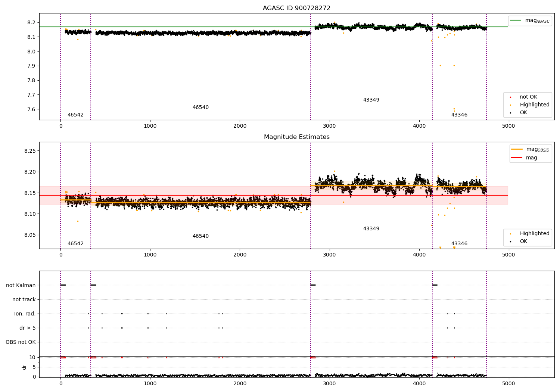Click x-tick 5000 under the bottom dr panel

pos(508,384)
